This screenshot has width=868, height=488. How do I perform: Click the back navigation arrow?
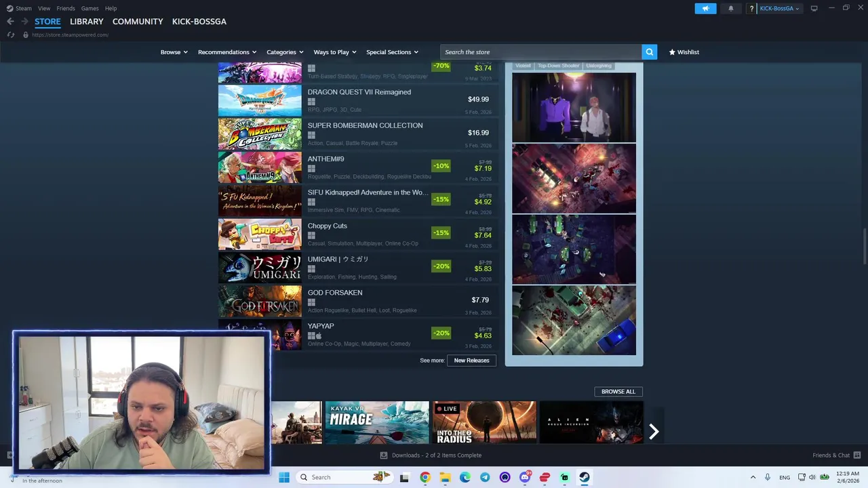10,22
